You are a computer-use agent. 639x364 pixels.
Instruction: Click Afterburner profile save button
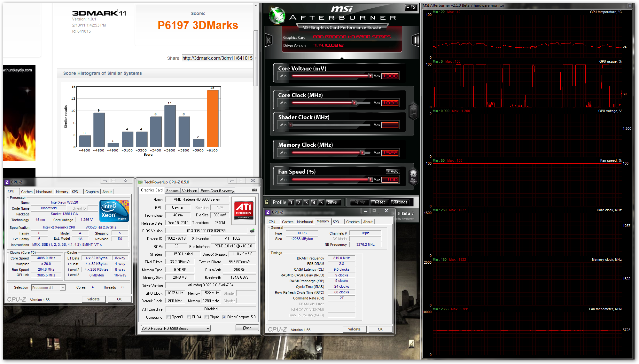(332, 202)
